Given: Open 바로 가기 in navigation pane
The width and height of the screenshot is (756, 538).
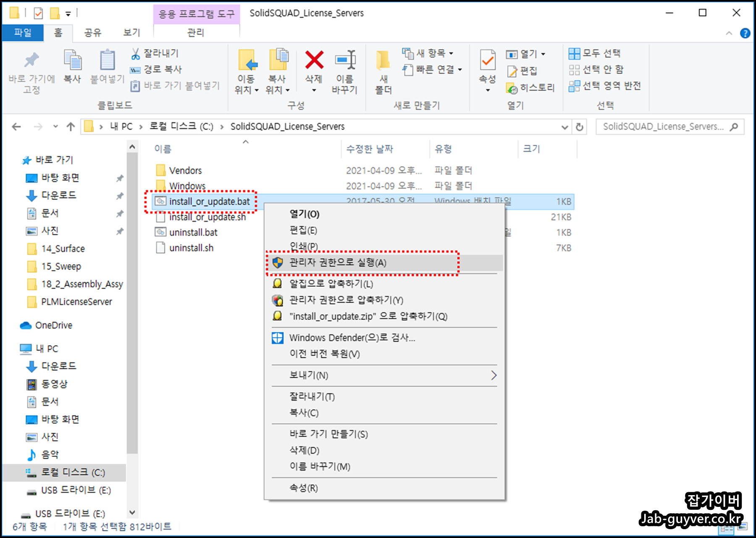Looking at the screenshot, I should 54,160.
